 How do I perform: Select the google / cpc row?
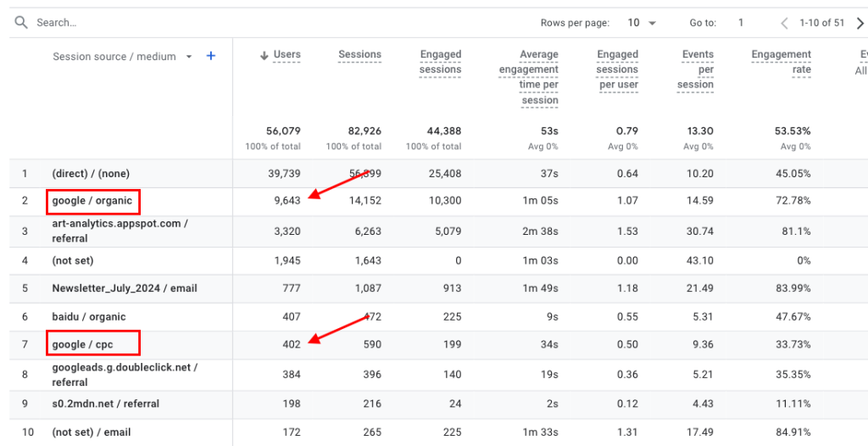81,344
